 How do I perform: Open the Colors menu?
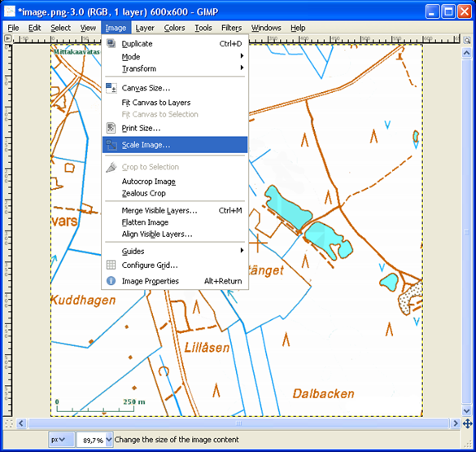pyautogui.click(x=174, y=28)
